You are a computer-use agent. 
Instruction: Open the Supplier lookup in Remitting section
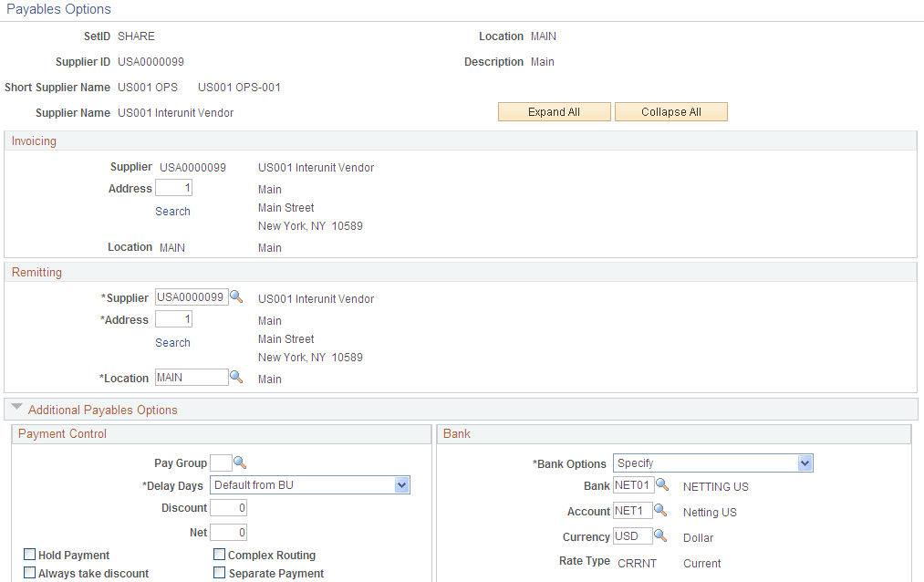(x=237, y=296)
